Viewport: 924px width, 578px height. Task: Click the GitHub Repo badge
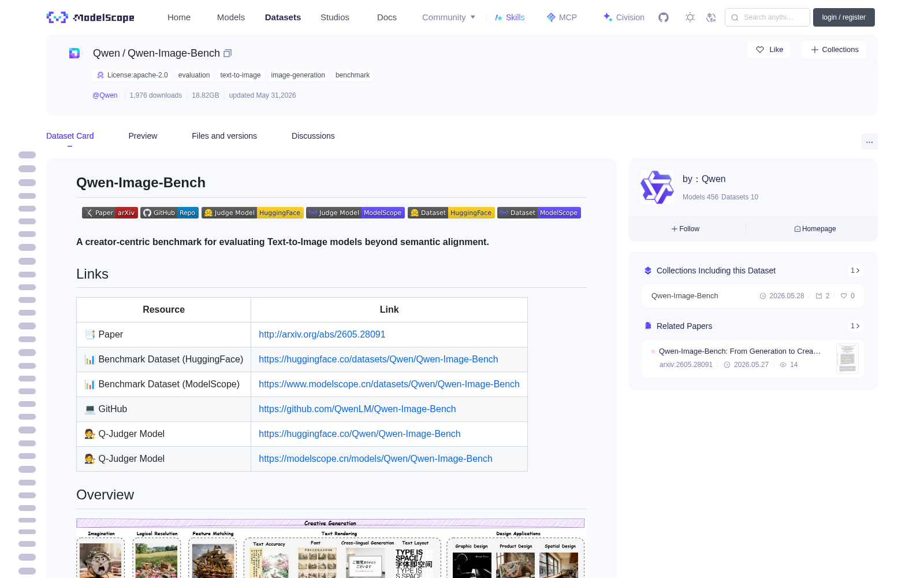tap(169, 213)
